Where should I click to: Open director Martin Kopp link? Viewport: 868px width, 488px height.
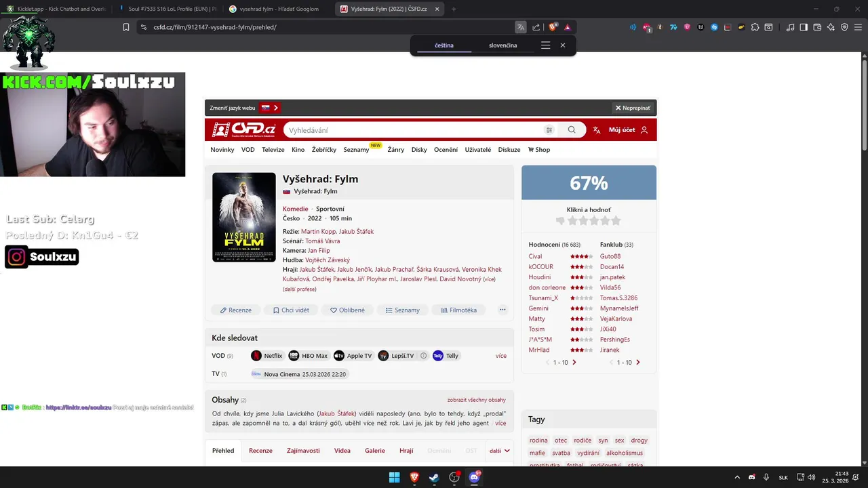318,231
